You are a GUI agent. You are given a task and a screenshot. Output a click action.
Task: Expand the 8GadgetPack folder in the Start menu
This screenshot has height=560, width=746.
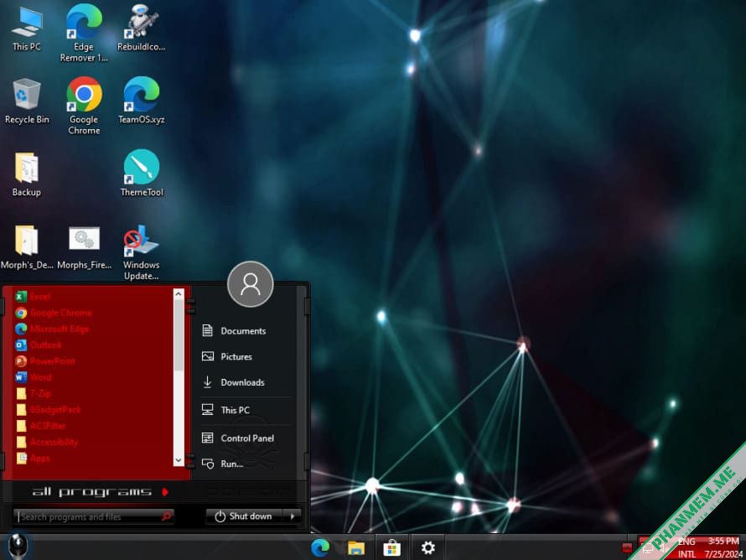coord(48,410)
